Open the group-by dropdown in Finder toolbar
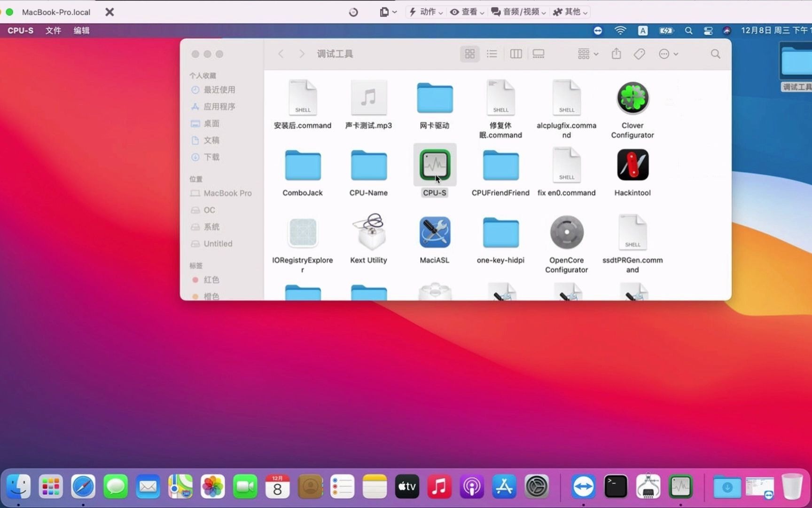Image resolution: width=812 pixels, height=508 pixels. [588, 54]
